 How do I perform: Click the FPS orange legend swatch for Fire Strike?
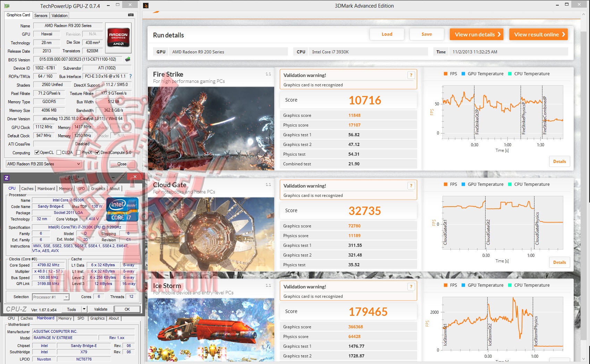coord(446,74)
